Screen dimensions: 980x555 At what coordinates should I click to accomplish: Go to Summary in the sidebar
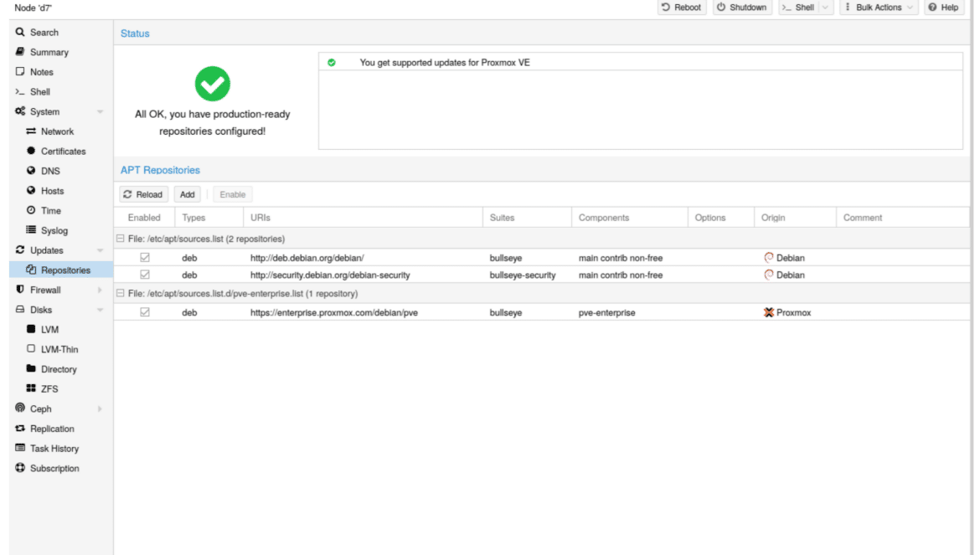click(49, 53)
